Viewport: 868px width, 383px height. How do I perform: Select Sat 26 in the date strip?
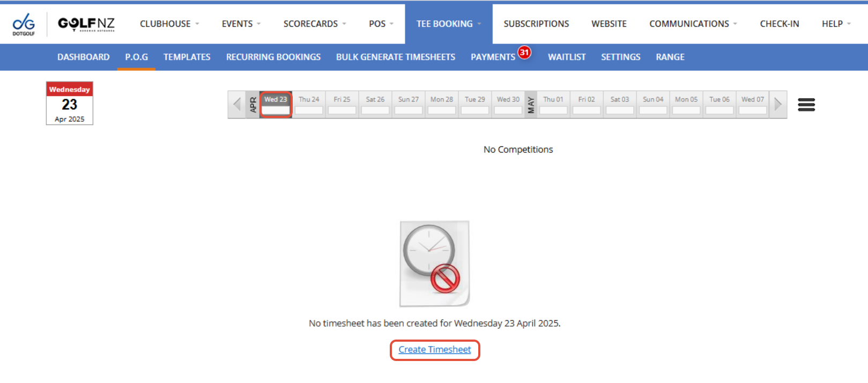point(375,105)
